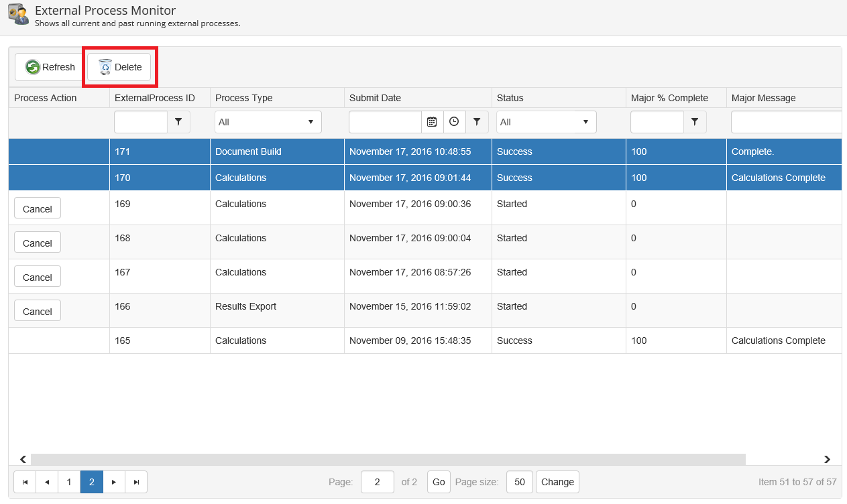The height and width of the screenshot is (504, 847).
Task: Cancel the Results Export process 166
Action: (38, 311)
